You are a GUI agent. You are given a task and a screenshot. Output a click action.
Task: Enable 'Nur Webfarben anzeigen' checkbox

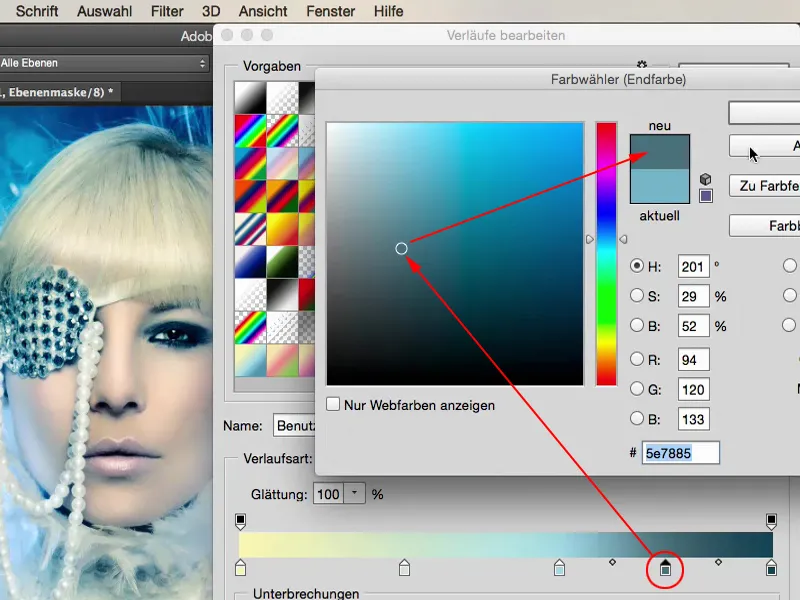click(x=333, y=405)
